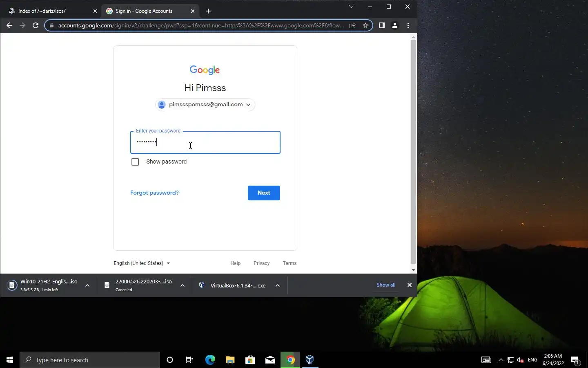Viewport: 588px width, 368px height.
Task: Open the Privacy link in footer
Action: point(261,263)
